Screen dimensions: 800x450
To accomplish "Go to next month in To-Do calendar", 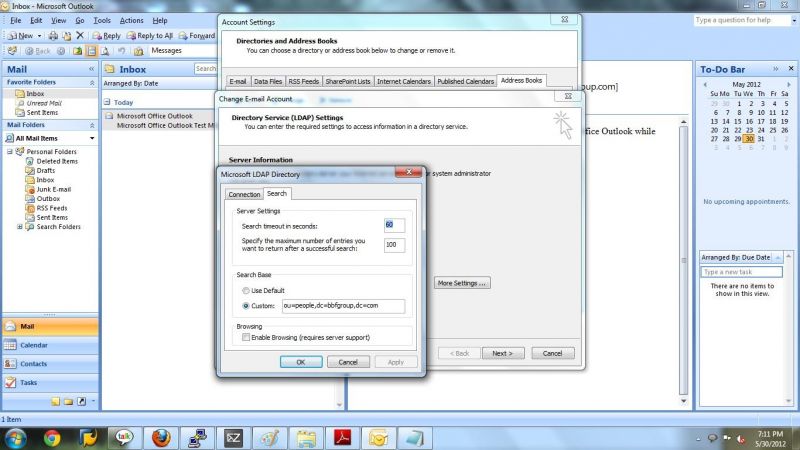I will pyautogui.click(x=788, y=84).
